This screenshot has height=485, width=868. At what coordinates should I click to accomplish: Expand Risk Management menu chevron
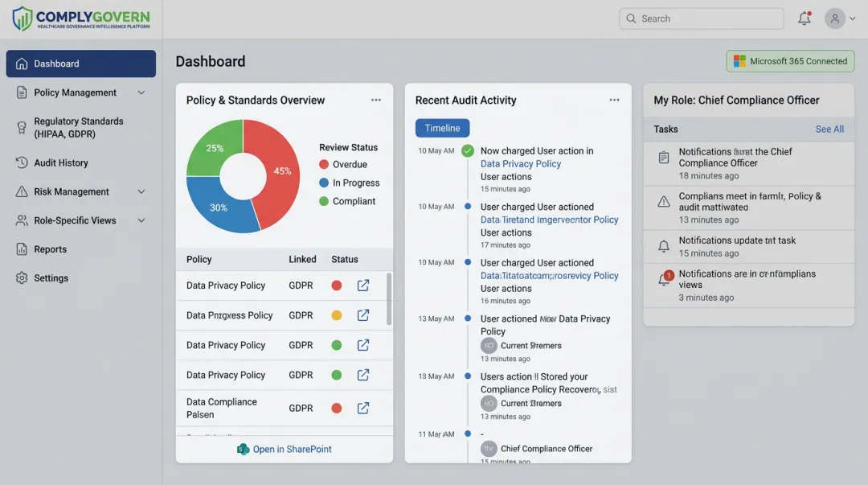[x=141, y=191]
